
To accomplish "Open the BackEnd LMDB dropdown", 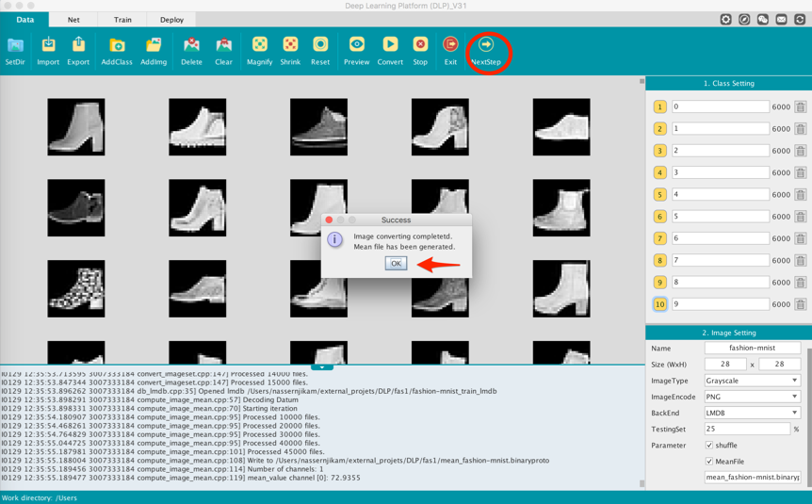I will click(x=752, y=413).
